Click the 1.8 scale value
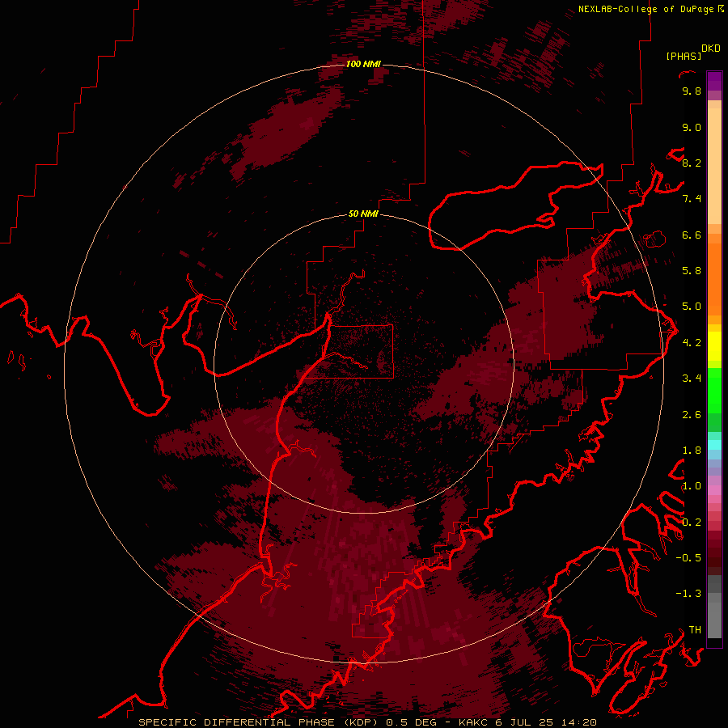 click(692, 451)
